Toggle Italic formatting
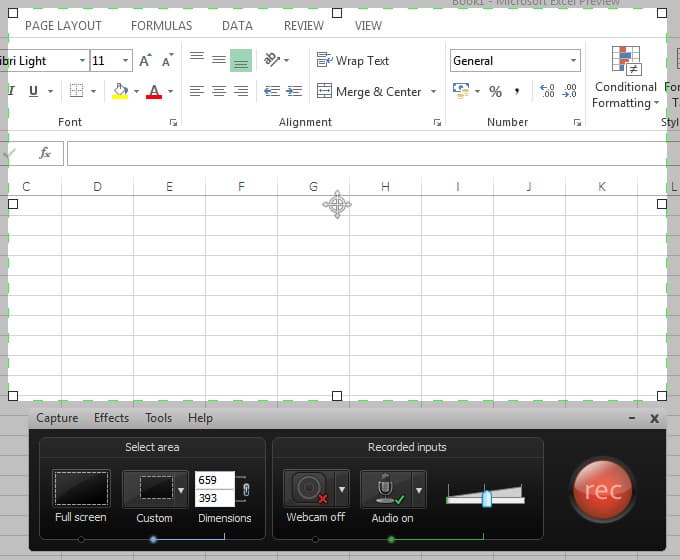The width and height of the screenshot is (680, 560). coord(11,91)
